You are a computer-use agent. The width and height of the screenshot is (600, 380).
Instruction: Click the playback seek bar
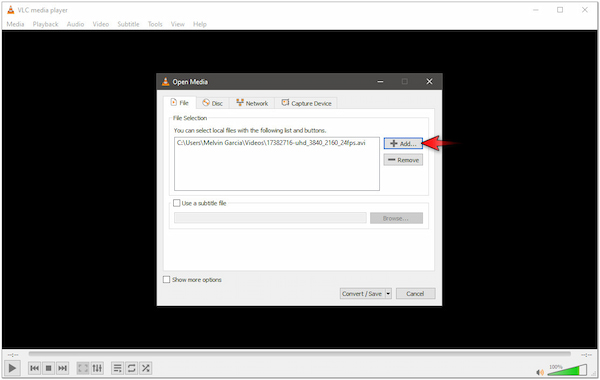click(x=300, y=354)
